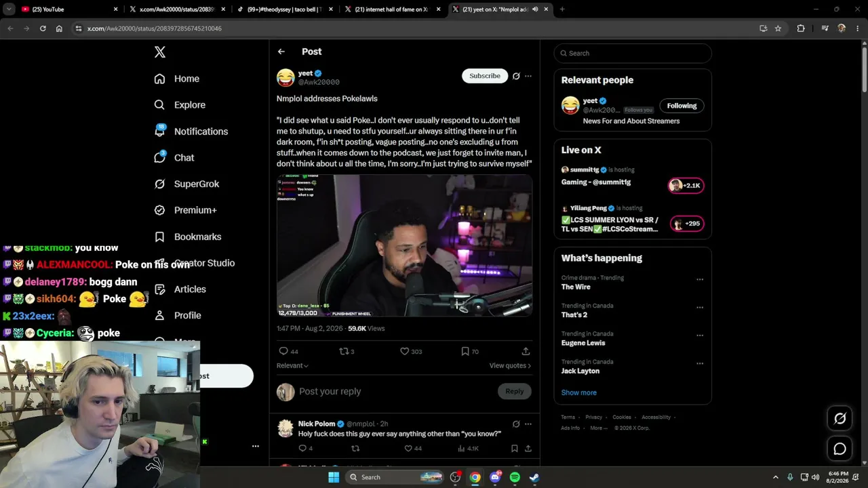Click the X Search input field
This screenshot has height=488, width=868.
[x=633, y=54]
